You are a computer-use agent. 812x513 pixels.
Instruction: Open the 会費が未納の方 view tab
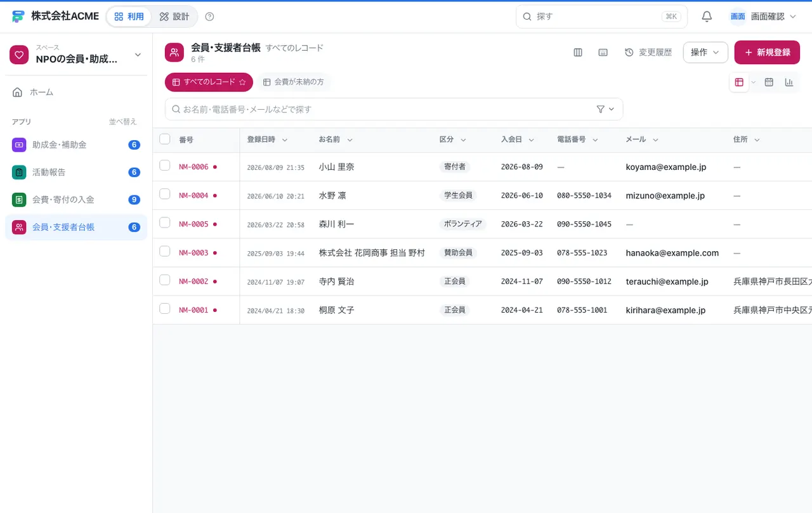click(294, 82)
